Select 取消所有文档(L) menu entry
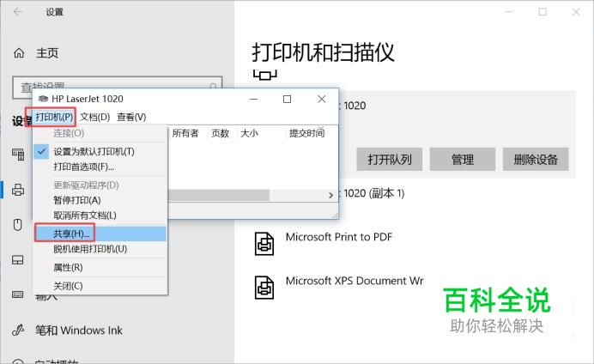The width and height of the screenshot is (594, 364). [x=100, y=215]
